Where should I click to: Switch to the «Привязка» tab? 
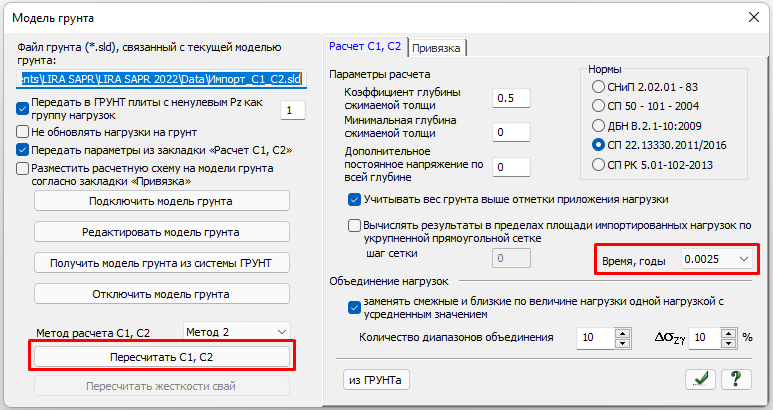[x=438, y=48]
